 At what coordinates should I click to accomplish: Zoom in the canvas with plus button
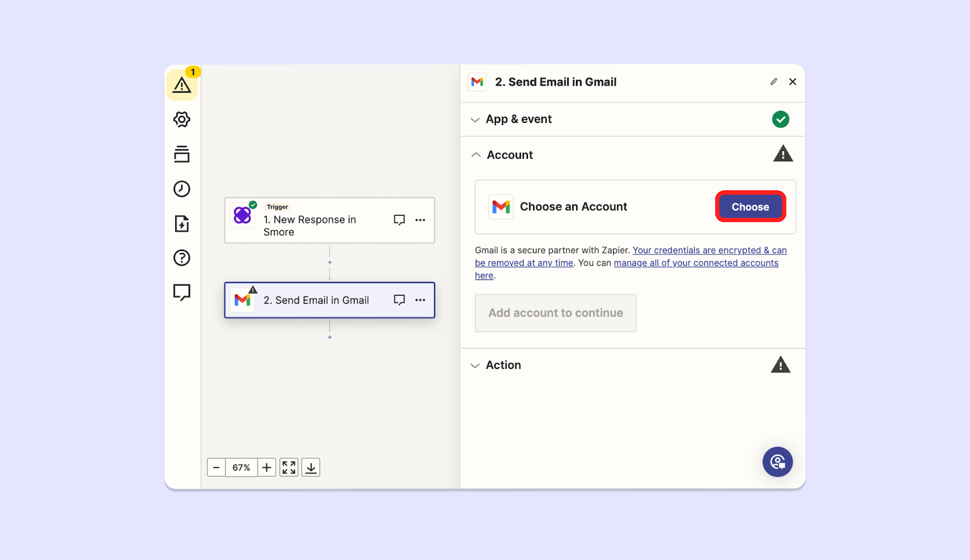(267, 467)
